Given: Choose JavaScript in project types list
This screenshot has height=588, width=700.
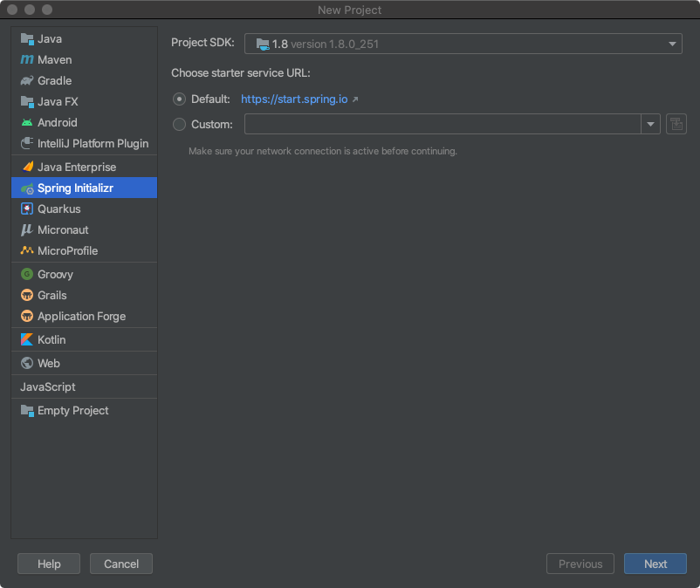Looking at the screenshot, I should click(x=48, y=387).
